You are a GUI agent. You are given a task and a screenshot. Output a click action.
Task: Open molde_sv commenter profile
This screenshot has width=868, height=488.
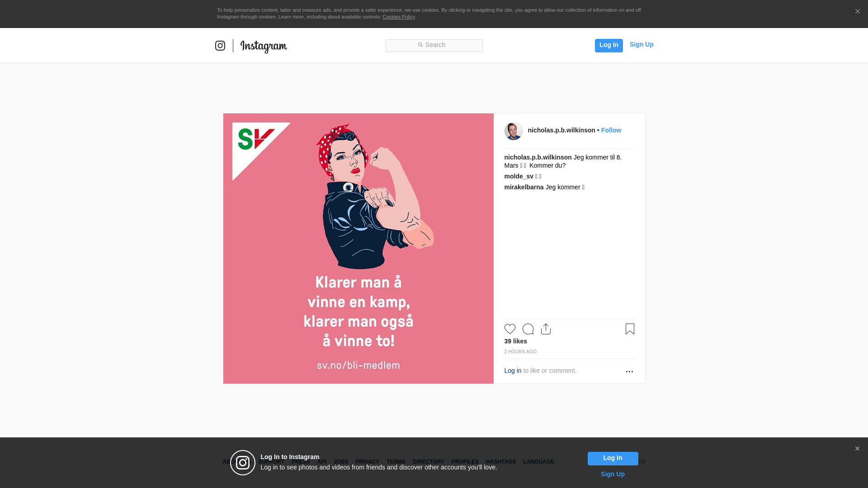tap(519, 176)
